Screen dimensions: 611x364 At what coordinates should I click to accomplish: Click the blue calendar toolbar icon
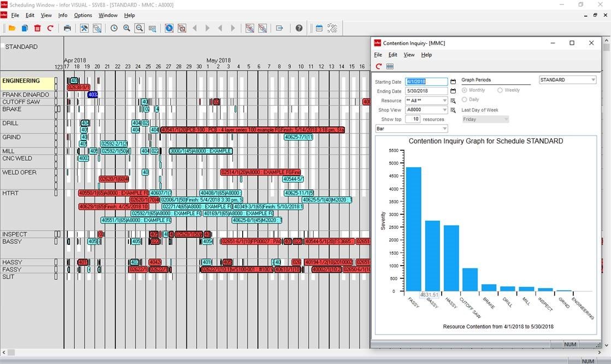click(319, 28)
